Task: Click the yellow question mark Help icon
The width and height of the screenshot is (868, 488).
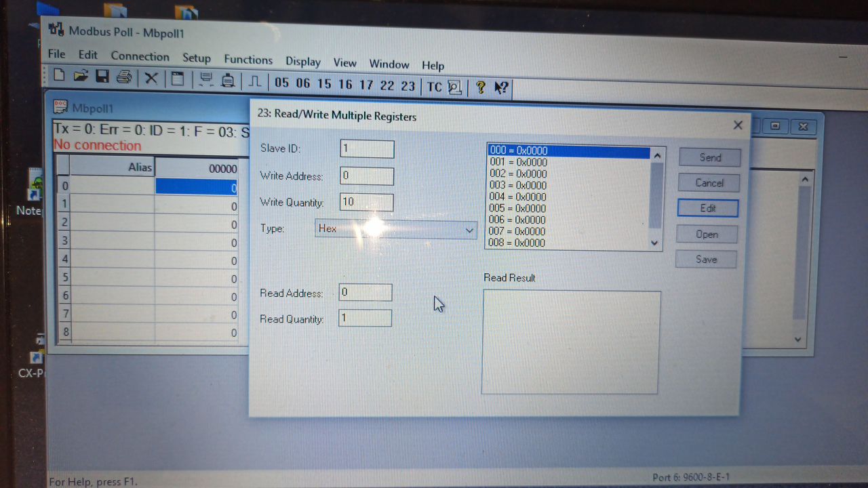Action: tap(480, 88)
